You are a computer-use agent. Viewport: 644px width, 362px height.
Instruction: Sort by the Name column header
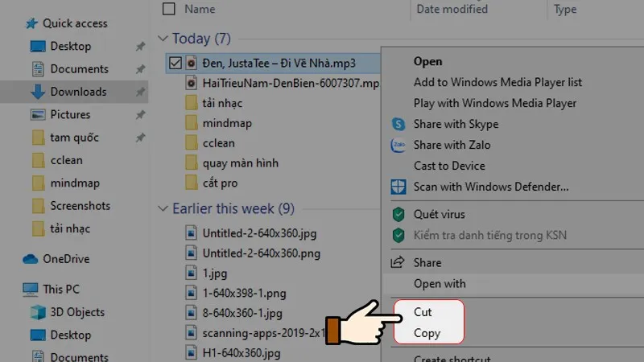200,9
